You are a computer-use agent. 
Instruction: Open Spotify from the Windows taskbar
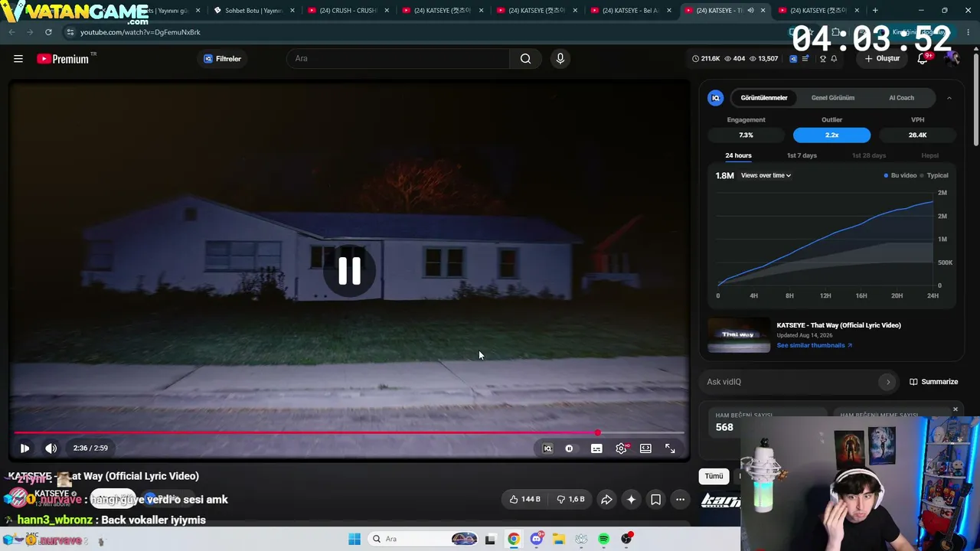(x=603, y=539)
